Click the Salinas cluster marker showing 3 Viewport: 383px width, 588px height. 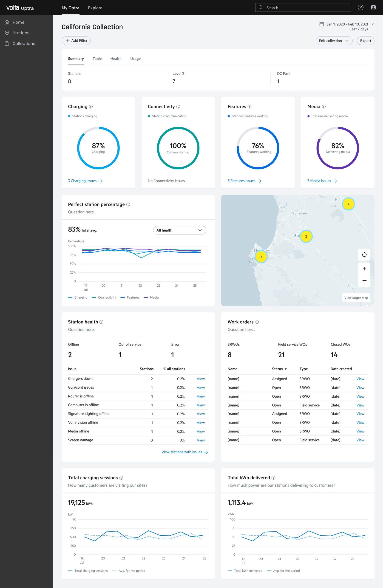point(306,236)
